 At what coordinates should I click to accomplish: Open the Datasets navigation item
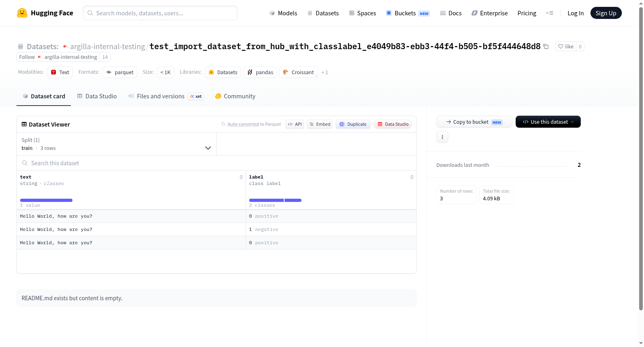(x=323, y=13)
